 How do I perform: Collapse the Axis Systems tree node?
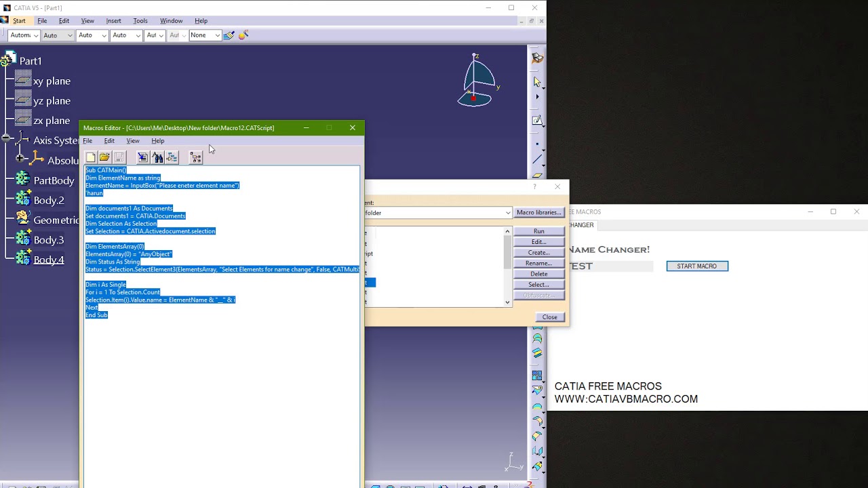click(x=7, y=139)
